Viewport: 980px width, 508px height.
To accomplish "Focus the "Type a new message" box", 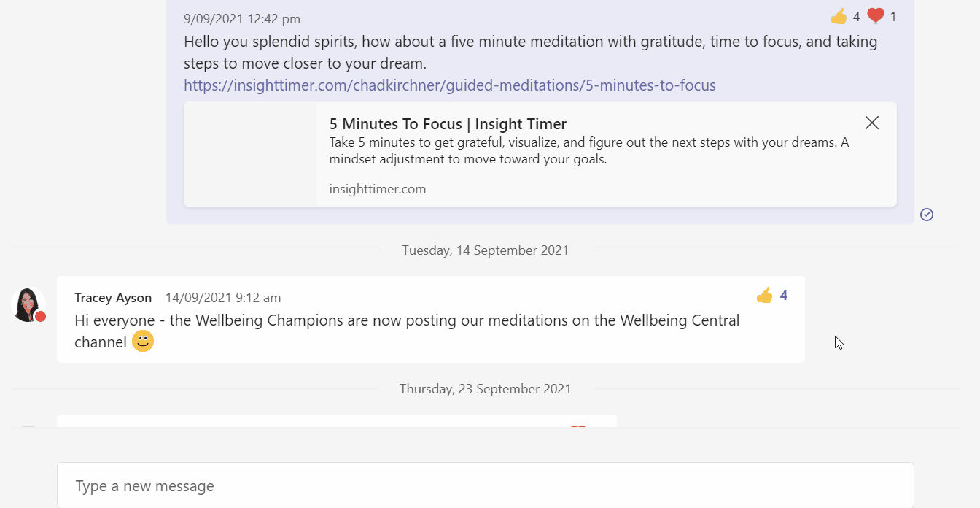I will (486, 485).
